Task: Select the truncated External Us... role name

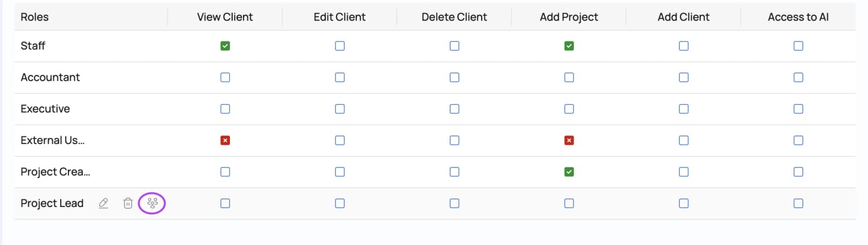Action: click(53, 140)
